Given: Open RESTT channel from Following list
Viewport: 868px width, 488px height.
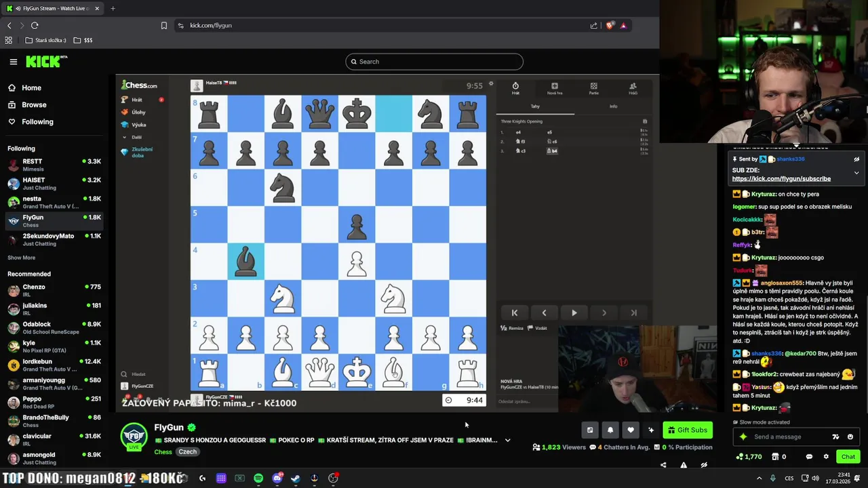Looking at the screenshot, I should [54, 165].
